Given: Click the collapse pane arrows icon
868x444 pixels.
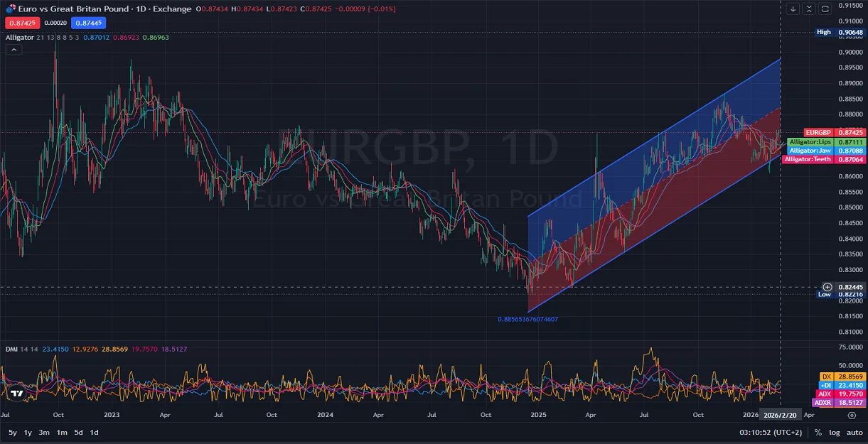Looking at the screenshot, I should tap(809, 9).
